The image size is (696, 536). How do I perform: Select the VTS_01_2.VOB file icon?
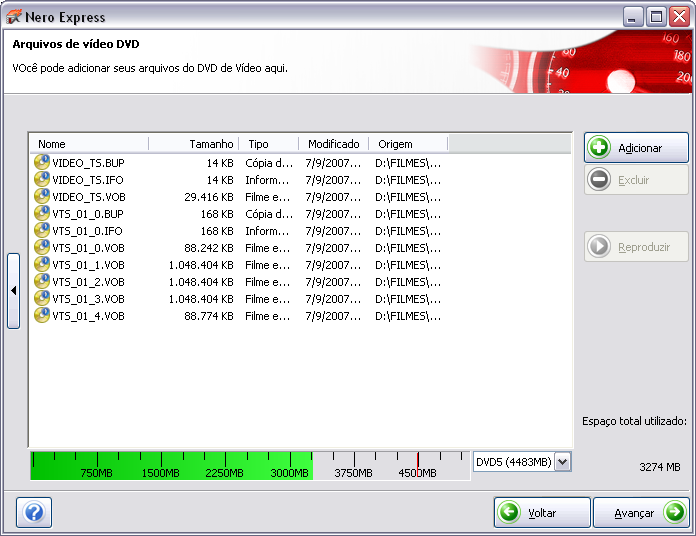tap(42, 281)
